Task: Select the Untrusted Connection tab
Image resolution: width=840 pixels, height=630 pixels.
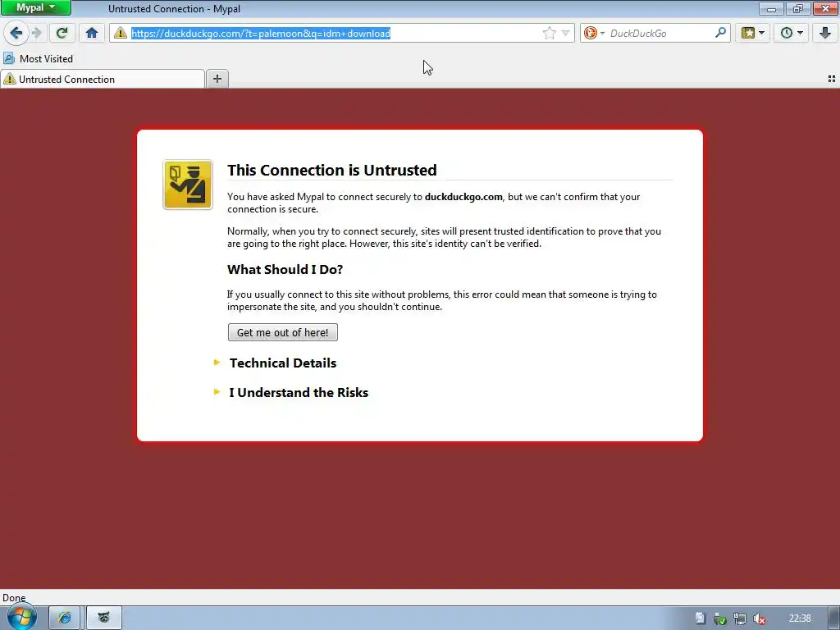Action: point(103,80)
